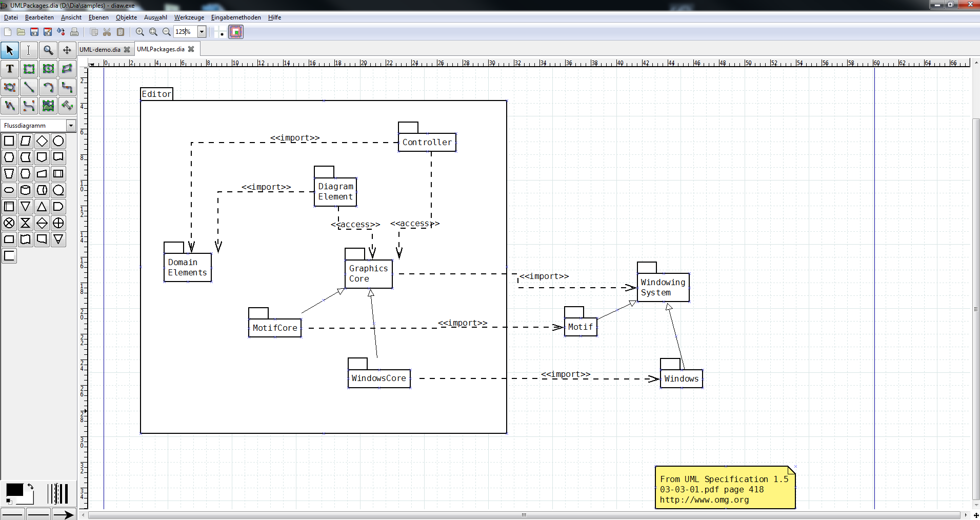Select the Box shape tool
980x520 pixels.
point(29,69)
